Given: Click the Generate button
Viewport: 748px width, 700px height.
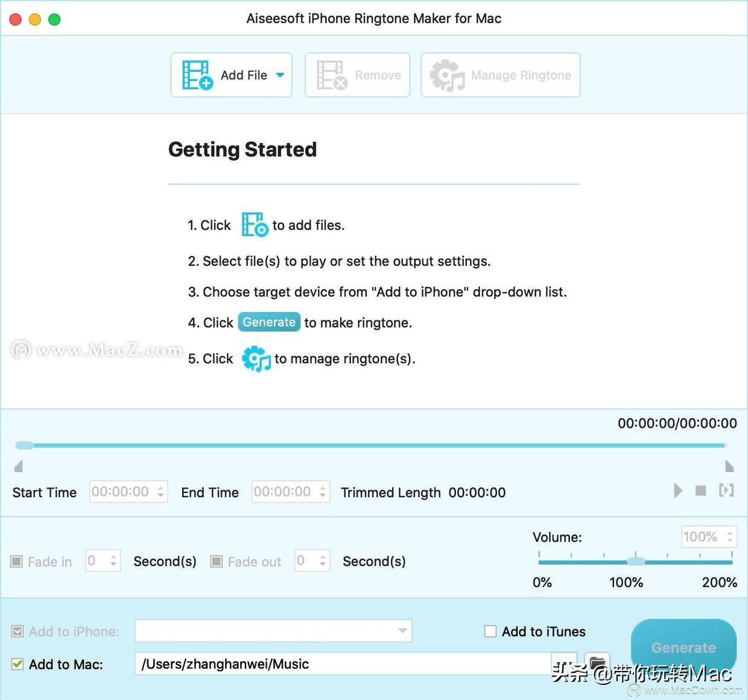Looking at the screenshot, I should [x=683, y=647].
